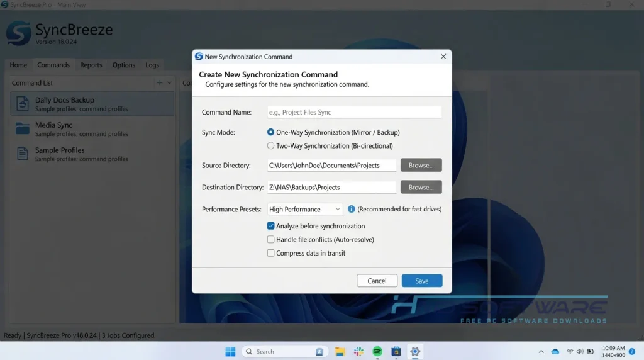The image size is (644, 360).
Task: Browse for the Destination Directory
Action: 421,187
